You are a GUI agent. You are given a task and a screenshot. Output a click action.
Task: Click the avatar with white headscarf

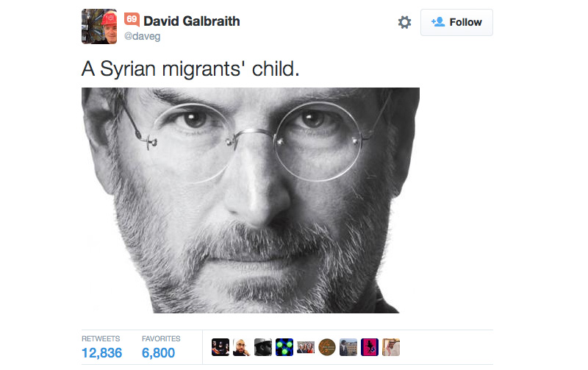(x=391, y=347)
